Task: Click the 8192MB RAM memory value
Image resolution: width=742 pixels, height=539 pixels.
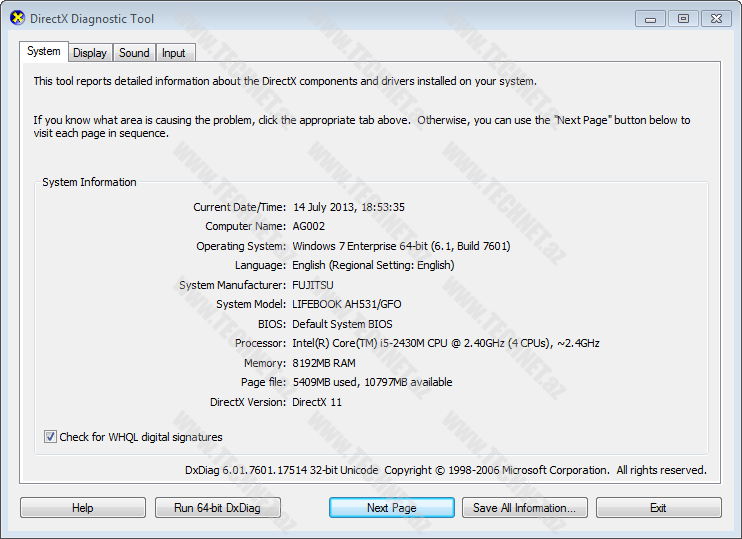Action: [x=323, y=363]
